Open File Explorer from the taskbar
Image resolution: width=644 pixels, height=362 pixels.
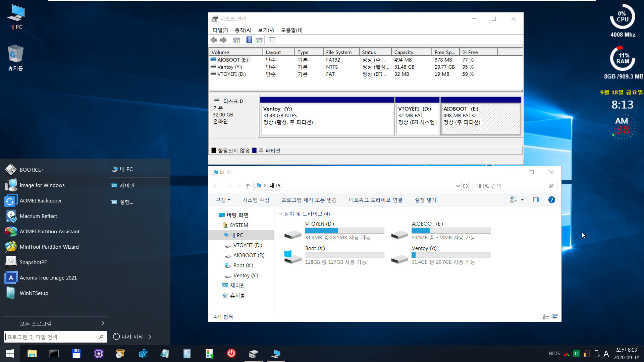(x=32, y=354)
